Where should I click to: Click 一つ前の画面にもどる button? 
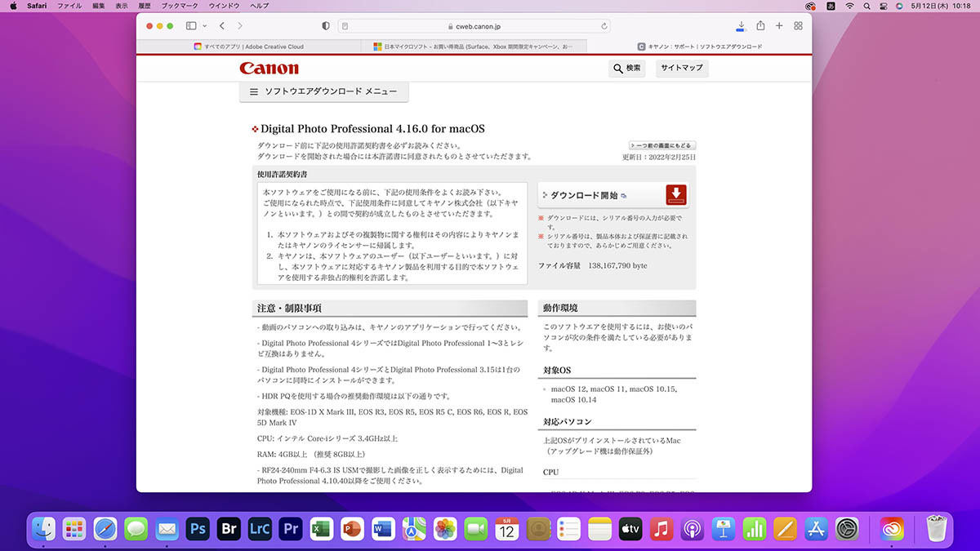[x=662, y=145]
